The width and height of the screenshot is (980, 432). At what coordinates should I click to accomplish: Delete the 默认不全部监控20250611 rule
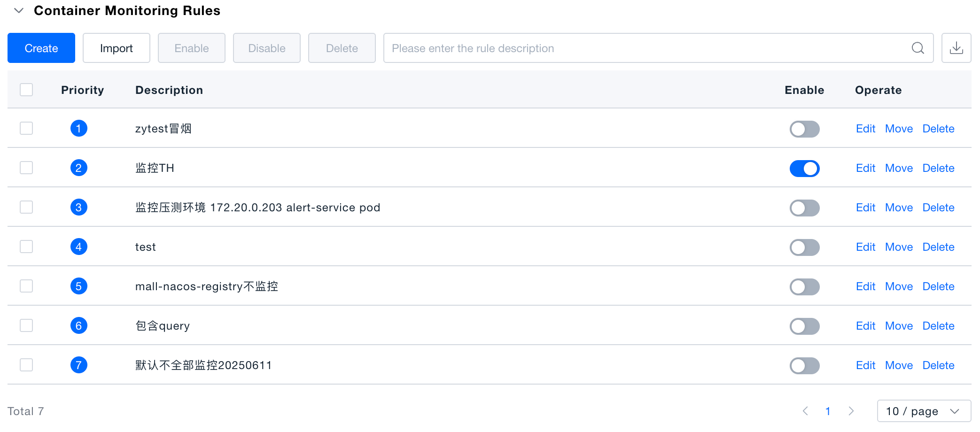[938, 365]
